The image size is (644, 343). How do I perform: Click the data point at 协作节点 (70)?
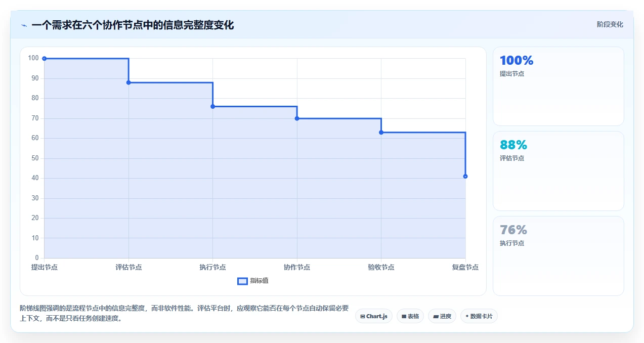pos(297,118)
